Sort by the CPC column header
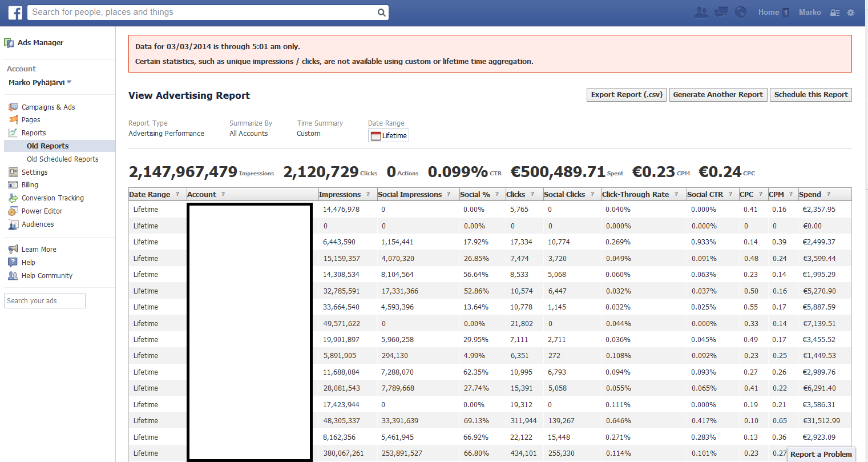Viewport: 868px width, 462px height. click(x=746, y=194)
